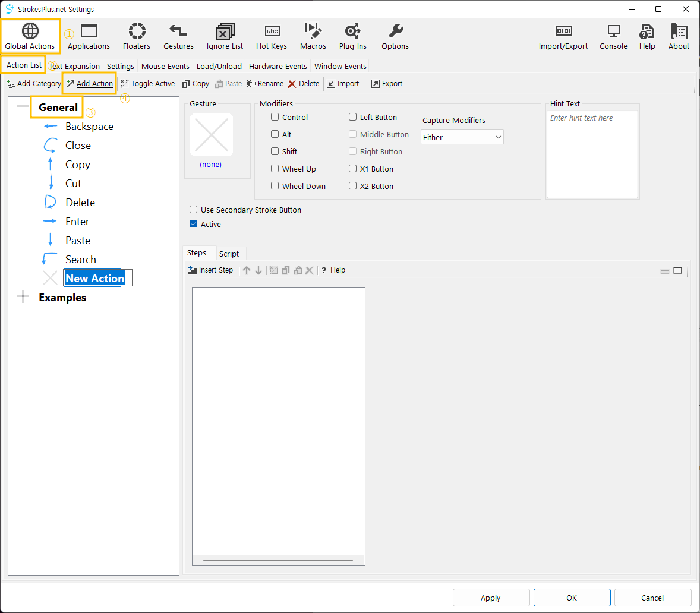Click the (none) gesture link
700x613 pixels.
coord(211,164)
